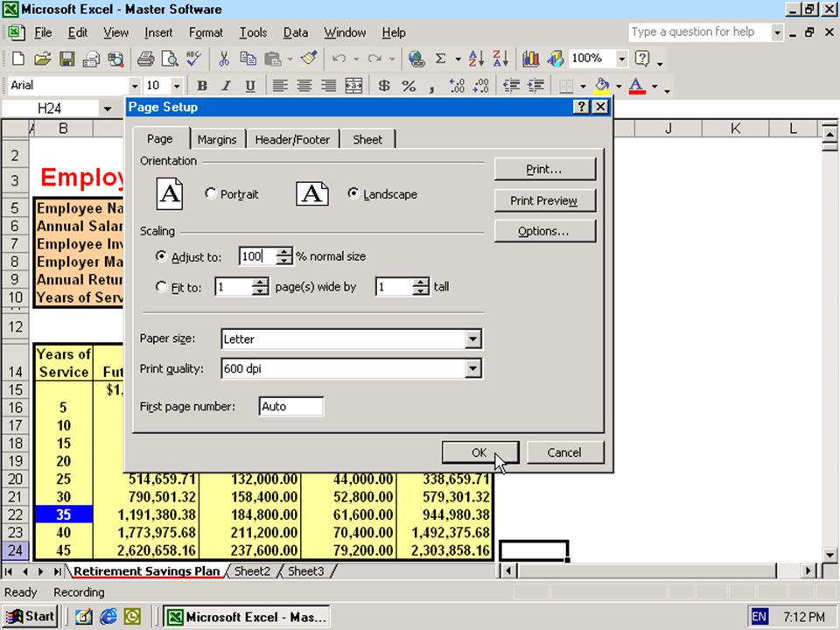This screenshot has width=840, height=630.
Task: Click the Decrease Decimal icon
Action: point(481,86)
